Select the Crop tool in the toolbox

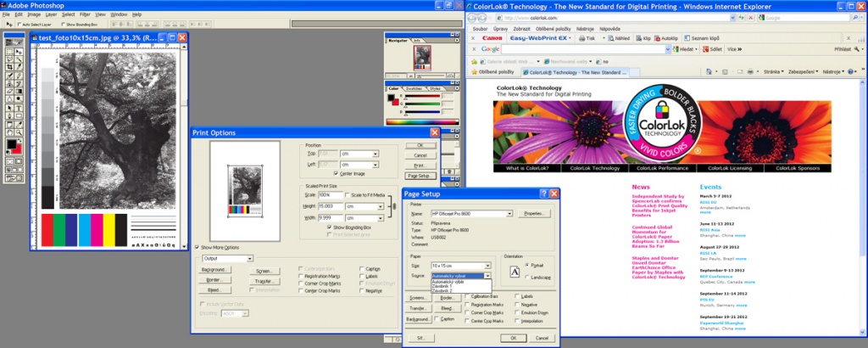(10, 66)
